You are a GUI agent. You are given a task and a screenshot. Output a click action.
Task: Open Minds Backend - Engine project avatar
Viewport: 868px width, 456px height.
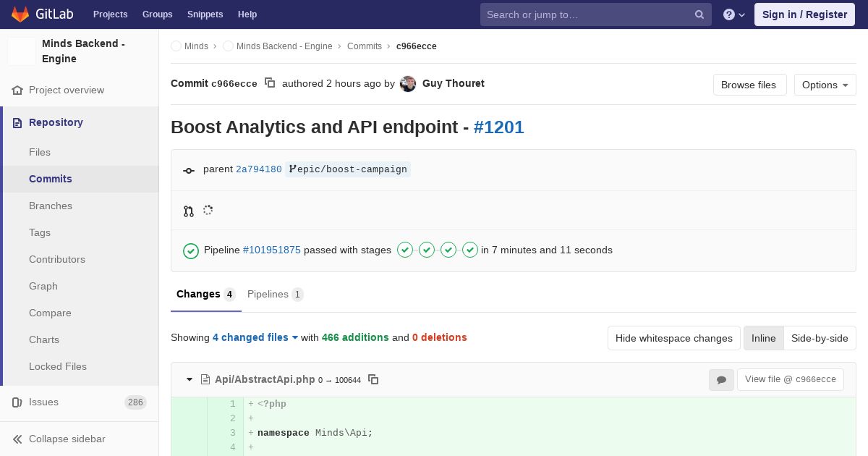click(x=22, y=51)
